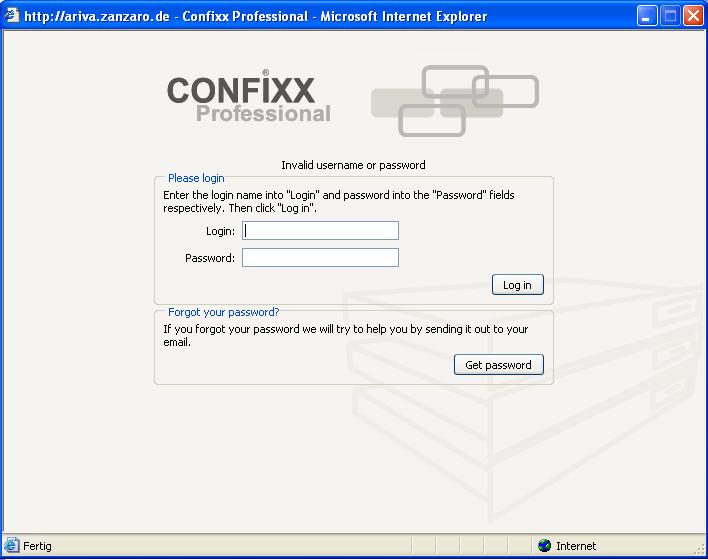
Task: Click the "Internet" zone label in status bar
Action: tap(576, 546)
